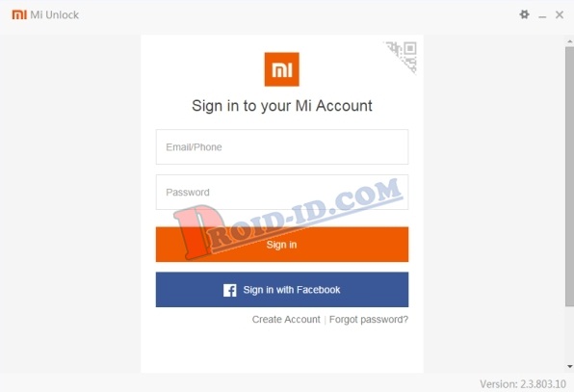The width and height of the screenshot is (574, 392).
Task: Click the version number text
Action: (523, 384)
